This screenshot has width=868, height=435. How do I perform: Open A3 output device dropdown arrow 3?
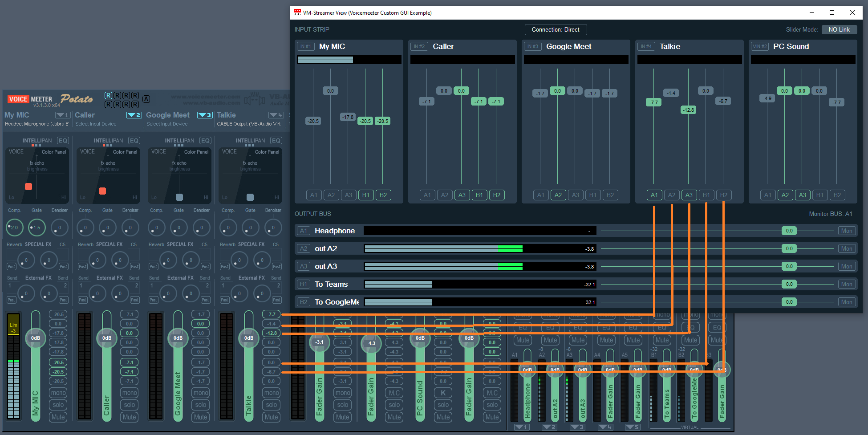tap(577, 427)
